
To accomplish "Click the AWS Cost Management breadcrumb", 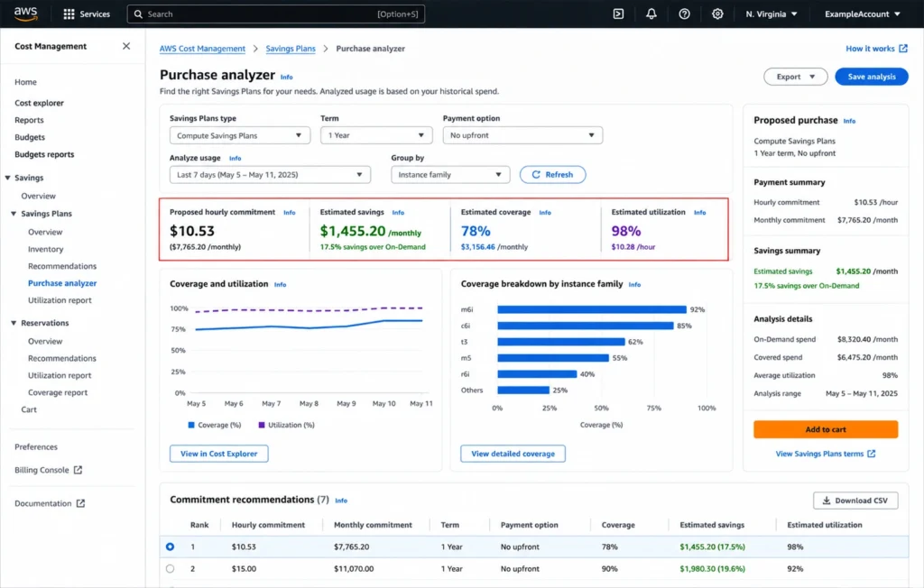I will click(x=202, y=49).
